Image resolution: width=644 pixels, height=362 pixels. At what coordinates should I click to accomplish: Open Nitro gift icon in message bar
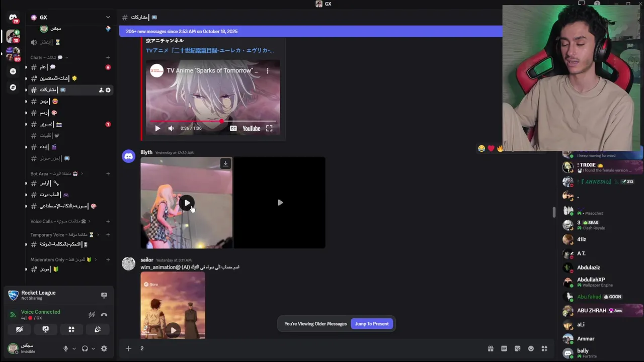coord(491,348)
